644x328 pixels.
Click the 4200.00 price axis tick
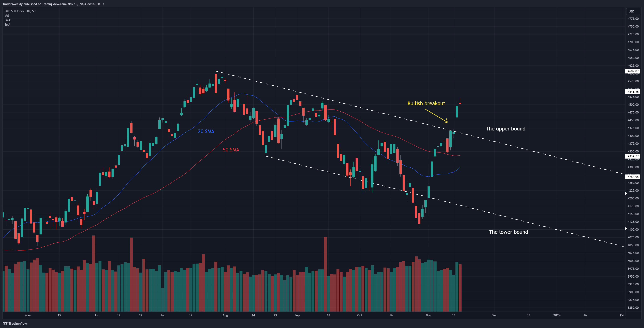pos(633,198)
